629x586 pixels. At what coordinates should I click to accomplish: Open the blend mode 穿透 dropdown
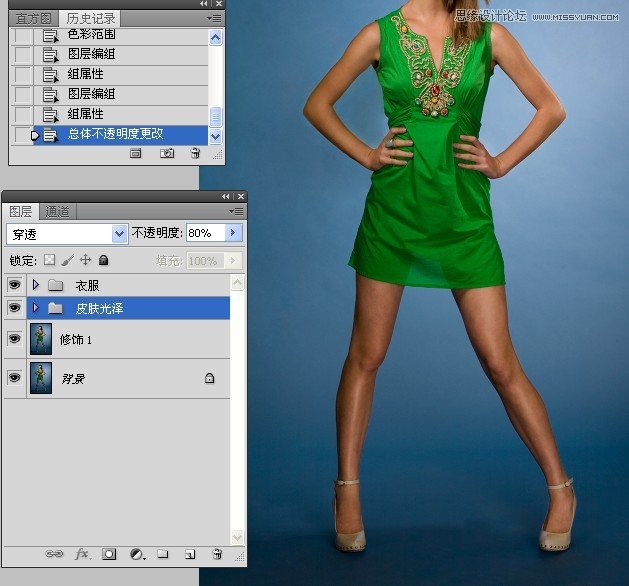[120, 233]
